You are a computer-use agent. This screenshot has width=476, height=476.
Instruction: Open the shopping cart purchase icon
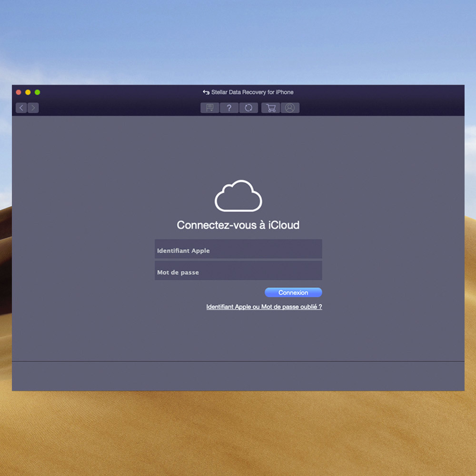pyautogui.click(x=270, y=108)
